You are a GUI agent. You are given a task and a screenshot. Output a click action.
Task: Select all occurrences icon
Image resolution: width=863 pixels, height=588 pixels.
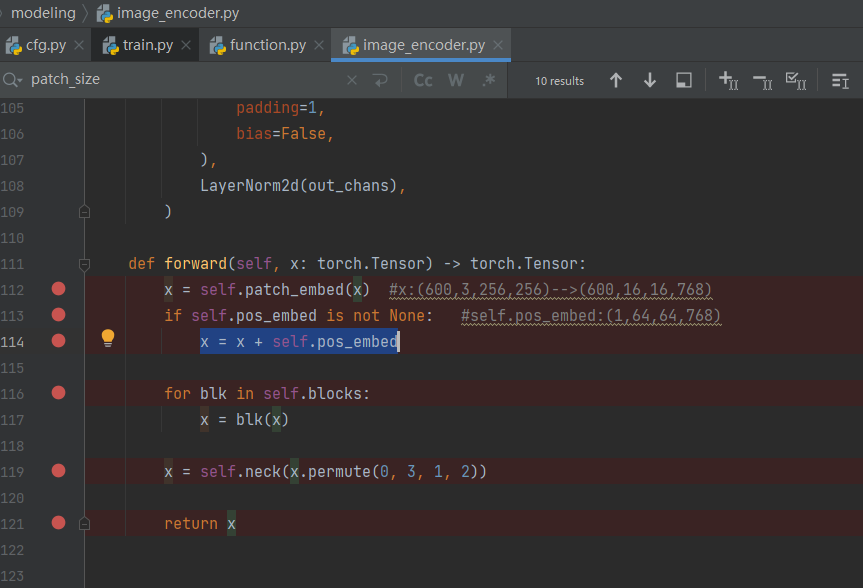pos(796,81)
